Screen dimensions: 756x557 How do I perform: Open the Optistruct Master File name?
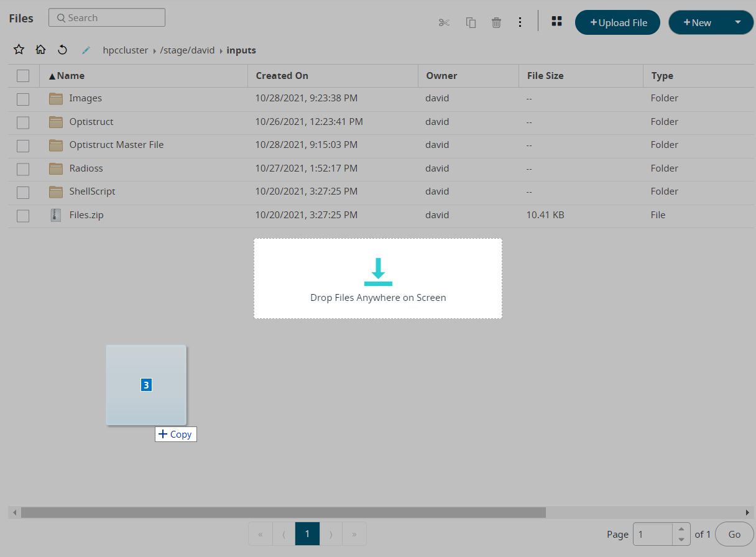tap(116, 145)
